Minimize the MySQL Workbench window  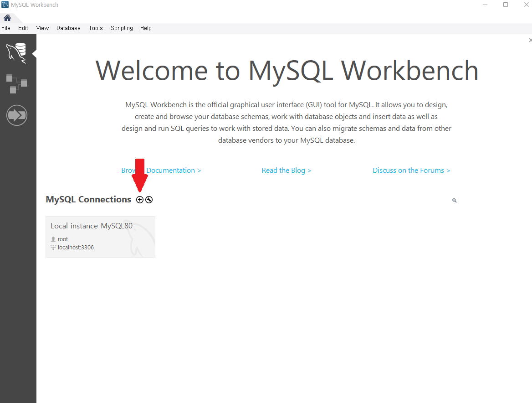(x=485, y=5)
